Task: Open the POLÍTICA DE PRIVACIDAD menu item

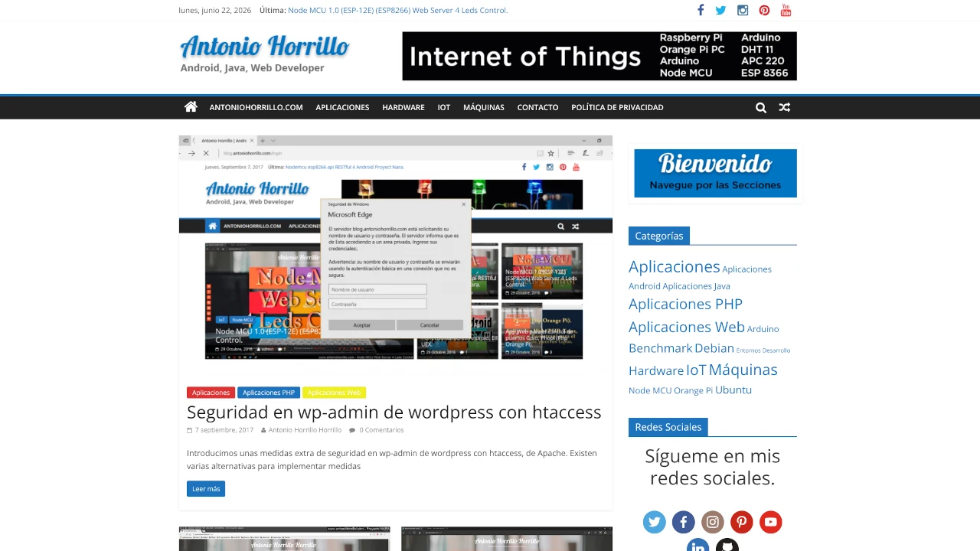Action: [x=617, y=107]
